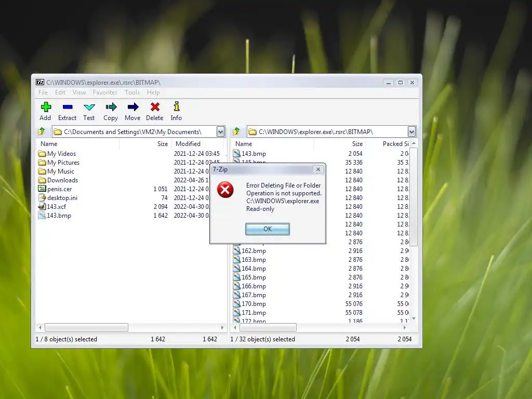The image size is (532, 399).
Task: Click right panel scroll down arrow
Action: (414, 318)
